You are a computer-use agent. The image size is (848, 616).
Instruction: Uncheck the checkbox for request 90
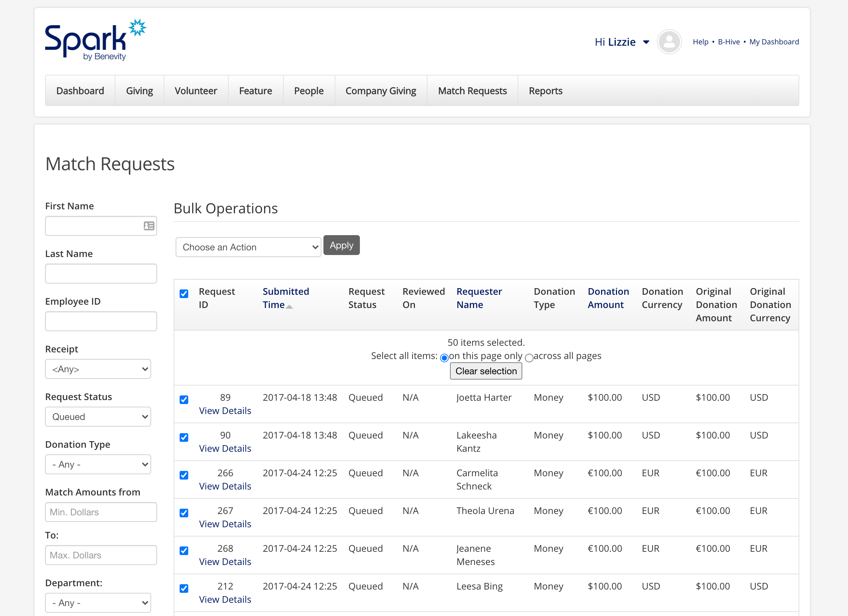(x=184, y=437)
